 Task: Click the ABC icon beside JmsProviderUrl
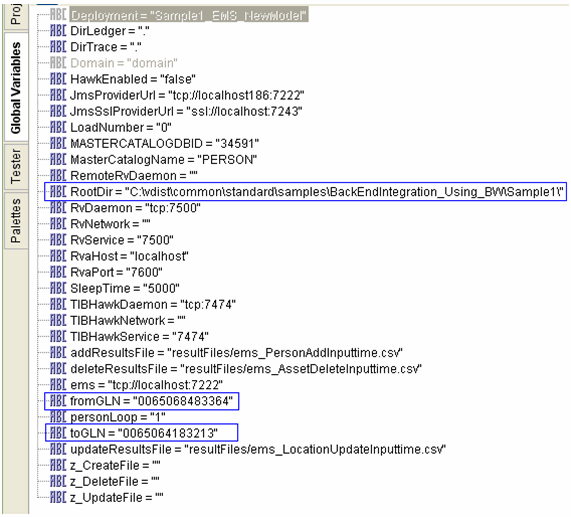(x=58, y=95)
